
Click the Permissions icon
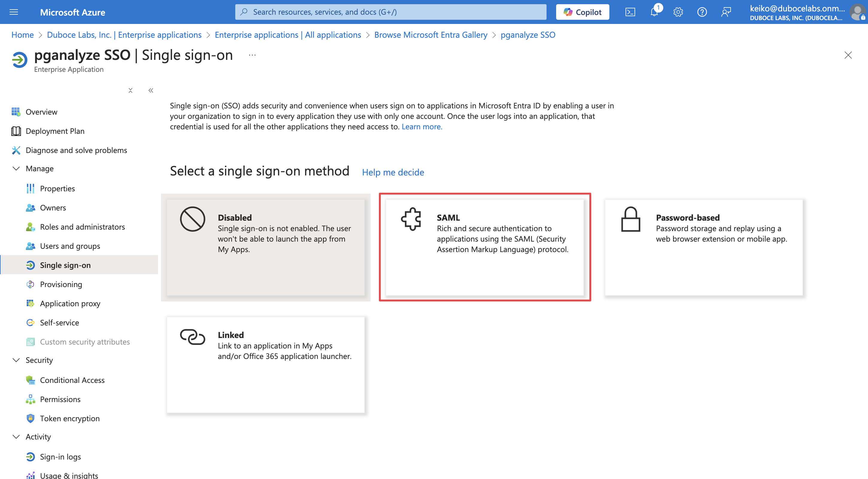coord(30,399)
